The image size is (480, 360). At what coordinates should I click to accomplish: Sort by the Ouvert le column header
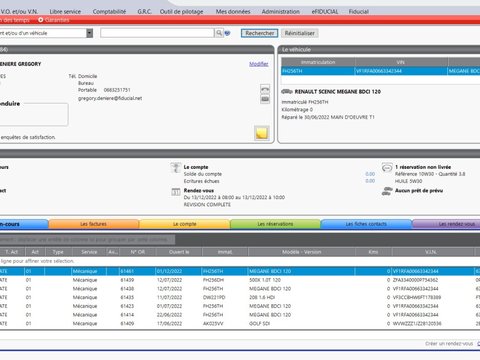click(x=179, y=252)
